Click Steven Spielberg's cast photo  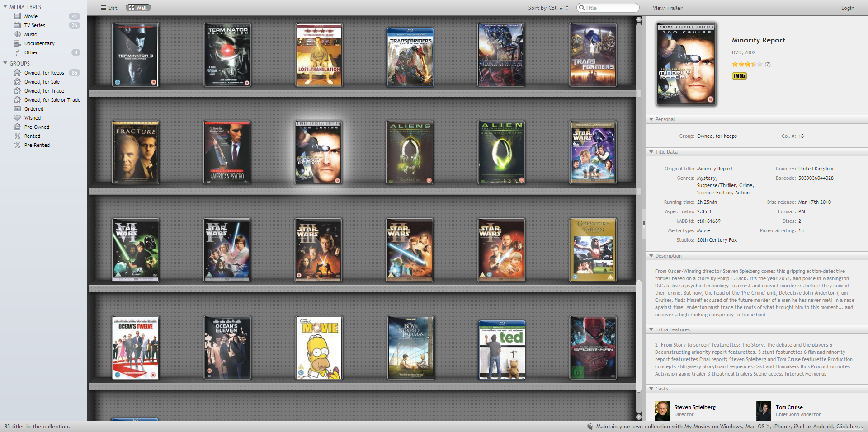tap(662, 411)
